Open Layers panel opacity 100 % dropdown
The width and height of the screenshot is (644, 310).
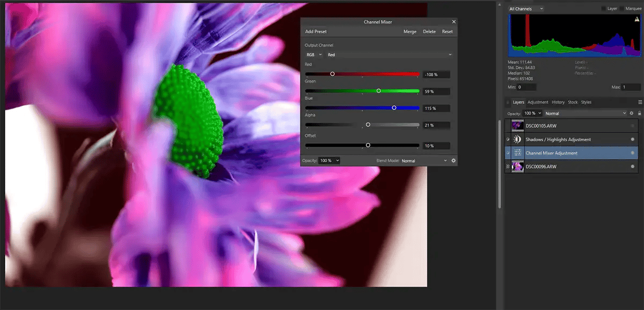532,113
